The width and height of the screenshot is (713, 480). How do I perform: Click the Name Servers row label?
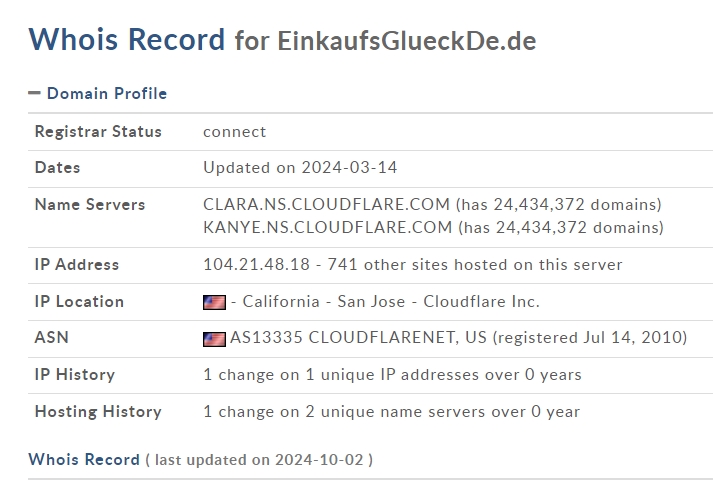click(90, 205)
